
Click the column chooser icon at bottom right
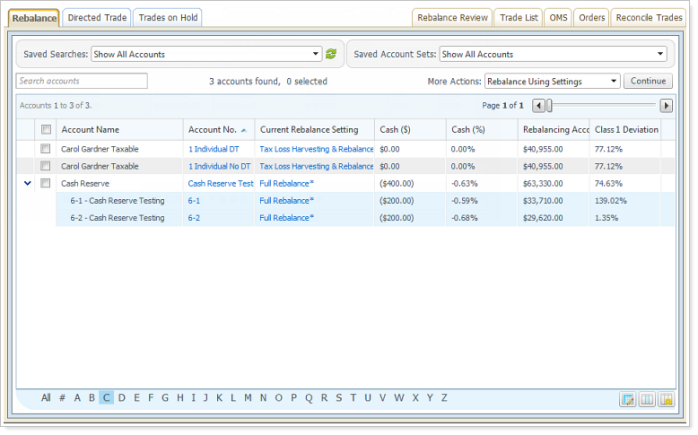coord(646,399)
